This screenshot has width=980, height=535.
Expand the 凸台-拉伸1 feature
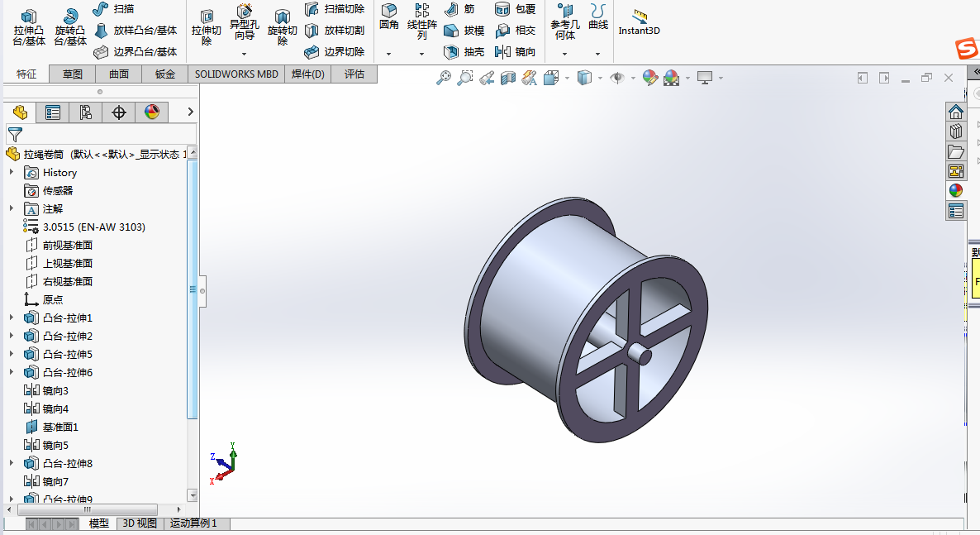click(x=12, y=318)
